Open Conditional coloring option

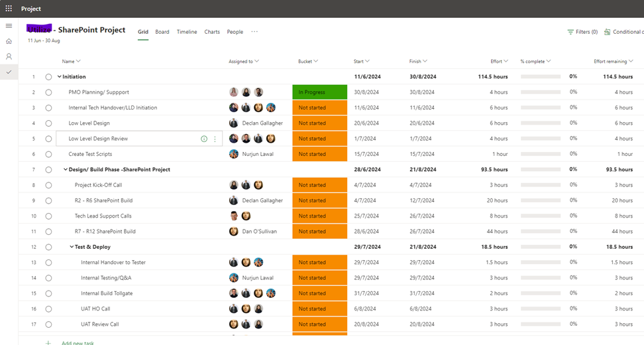click(623, 32)
